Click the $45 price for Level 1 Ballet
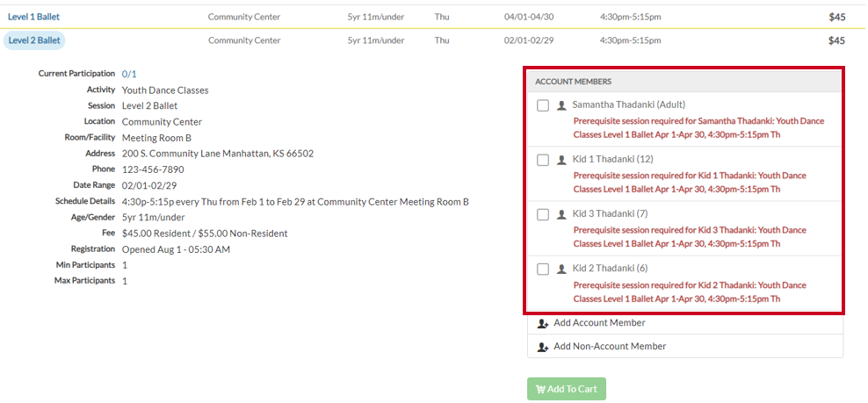The image size is (868, 403). [x=837, y=18]
